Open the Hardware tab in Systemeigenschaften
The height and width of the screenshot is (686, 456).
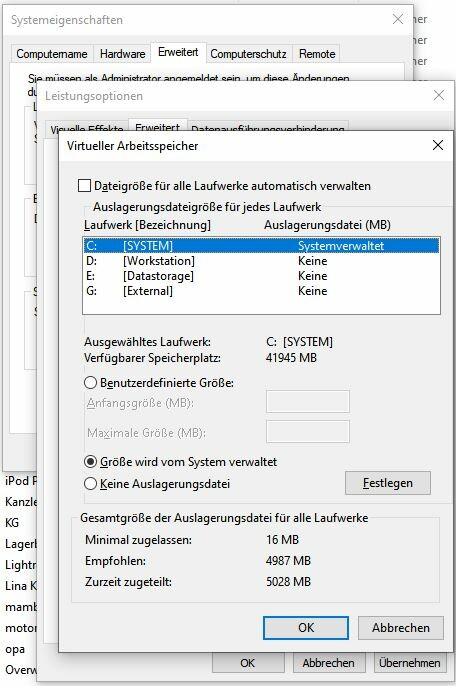[x=123, y=54]
